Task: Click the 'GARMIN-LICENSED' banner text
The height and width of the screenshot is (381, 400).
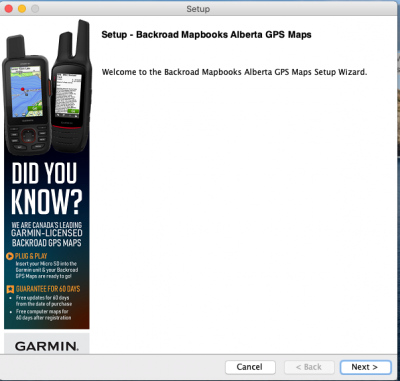Action: 47,233
